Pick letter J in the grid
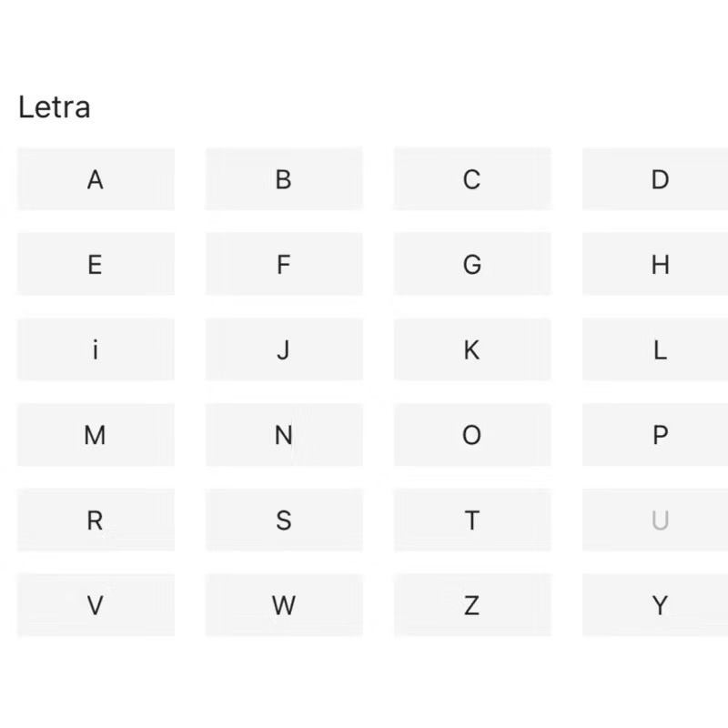 pyautogui.click(x=284, y=349)
